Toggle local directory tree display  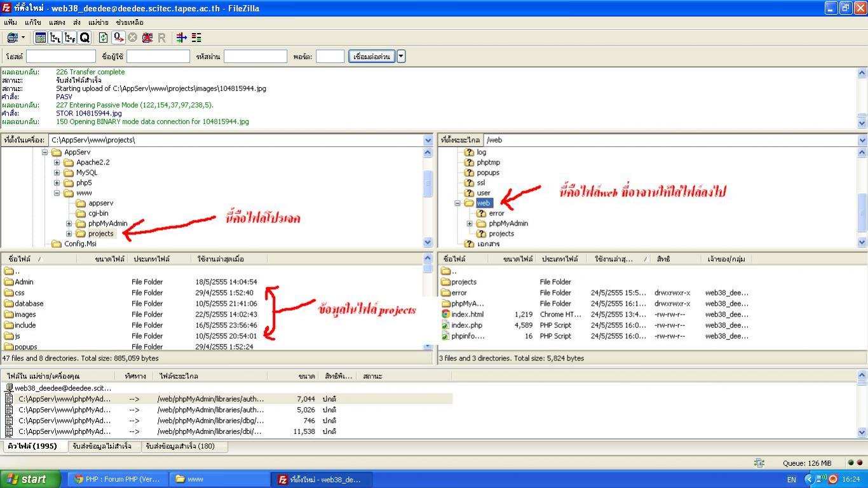[x=55, y=37]
